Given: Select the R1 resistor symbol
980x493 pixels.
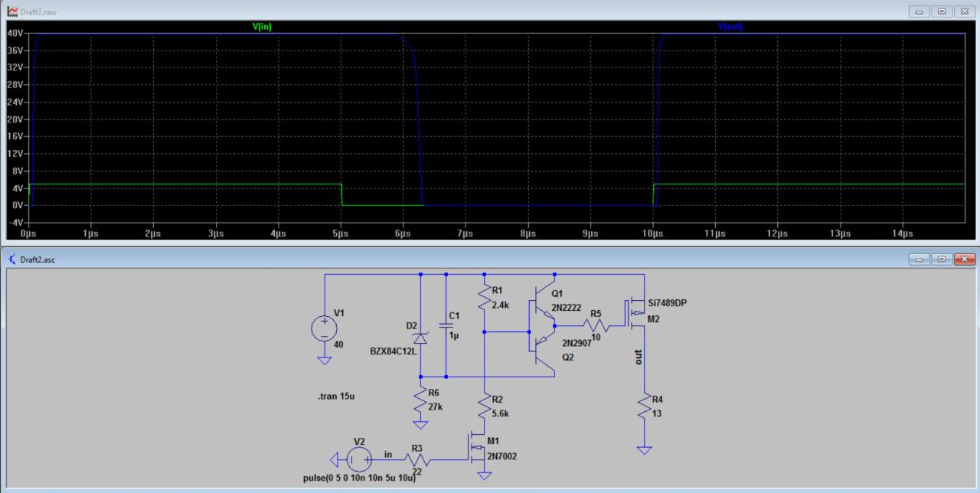Looking at the screenshot, I should (x=484, y=297).
